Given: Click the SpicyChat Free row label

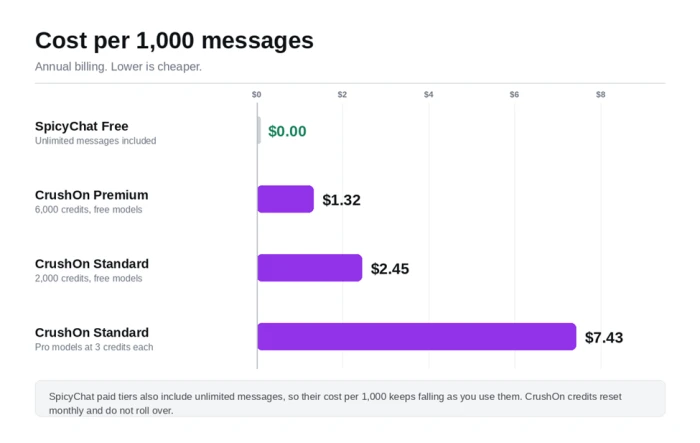Looking at the screenshot, I should tap(82, 126).
